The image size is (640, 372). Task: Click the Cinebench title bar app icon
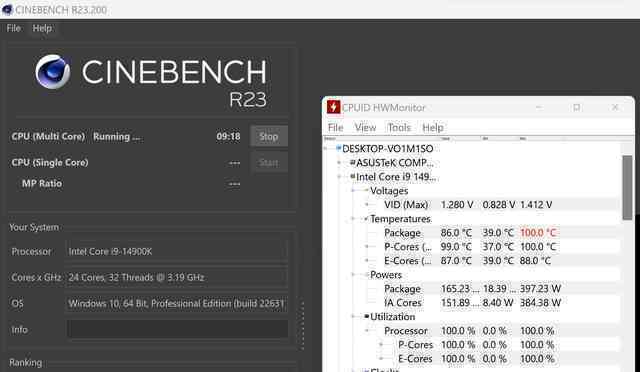click(x=7, y=9)
